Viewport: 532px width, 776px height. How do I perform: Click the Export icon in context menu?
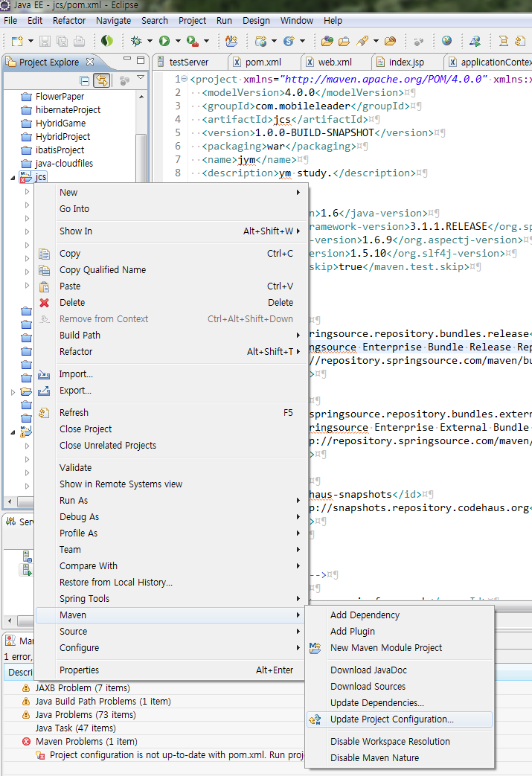pos(44,391)
